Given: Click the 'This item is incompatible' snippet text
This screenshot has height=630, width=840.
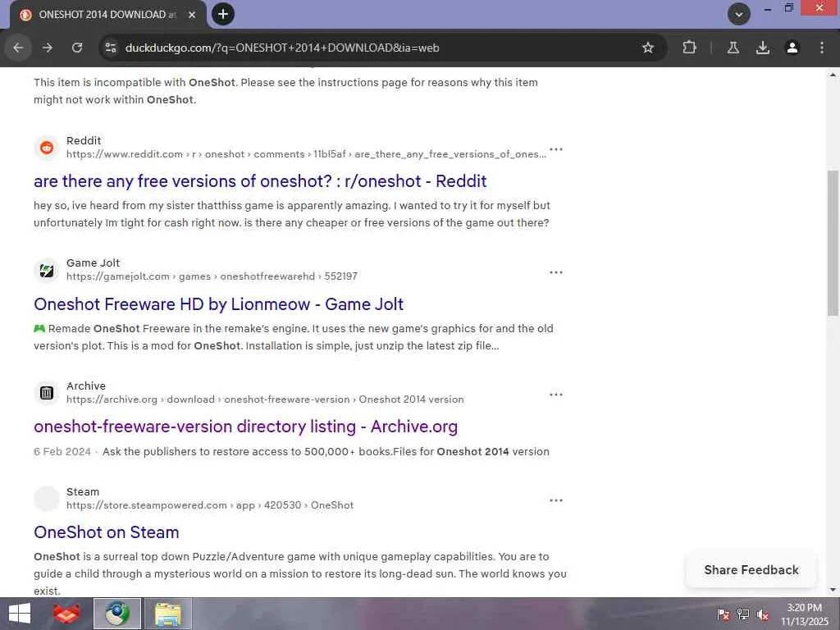Looking at the screenshot, I should tap(285, 91).
